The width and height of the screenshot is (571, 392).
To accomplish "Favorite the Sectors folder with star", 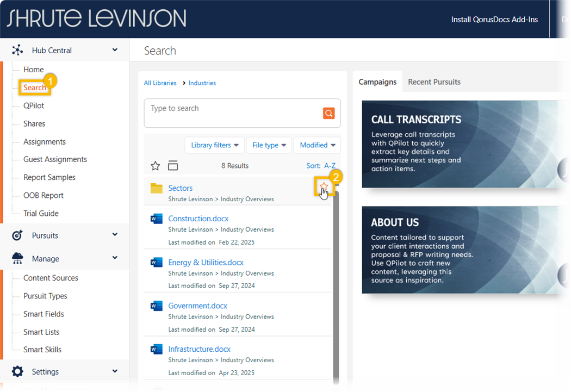I will pyautogui.click(x=324, y=188).
